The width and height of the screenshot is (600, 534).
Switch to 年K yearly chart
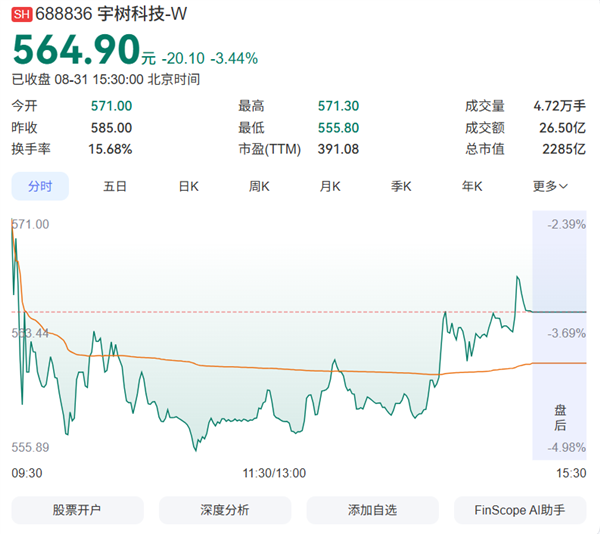(x=472, y=186)
